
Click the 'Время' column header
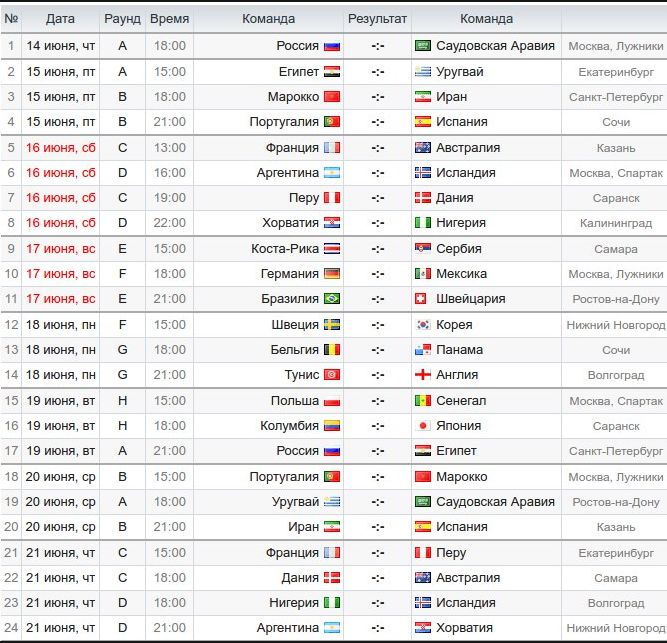[169, 19]
